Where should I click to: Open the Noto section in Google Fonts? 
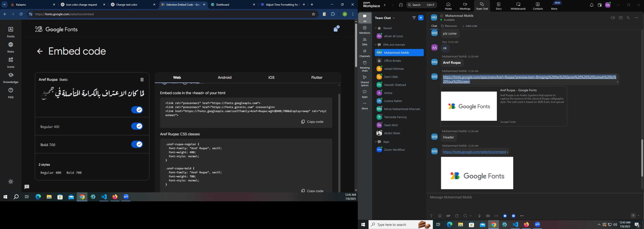(11, 47)
